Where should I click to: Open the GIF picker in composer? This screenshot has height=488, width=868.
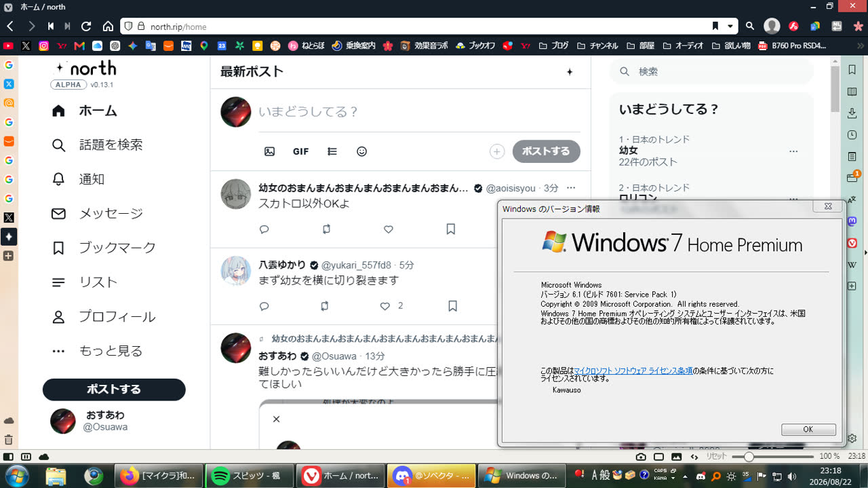301,151
